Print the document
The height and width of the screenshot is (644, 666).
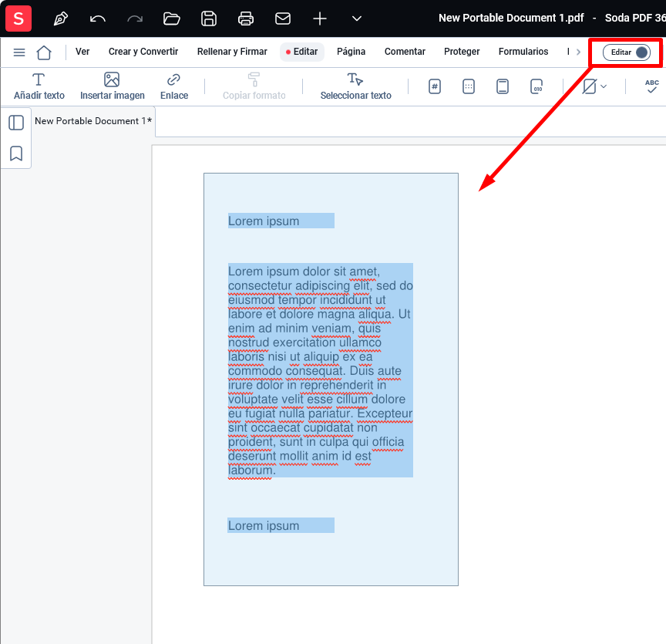click(245, 19)
